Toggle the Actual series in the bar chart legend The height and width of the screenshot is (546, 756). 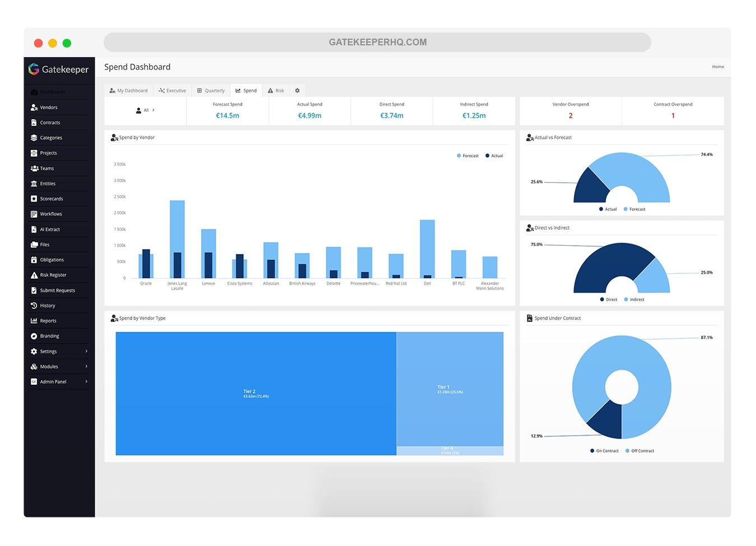coord(493,156)
